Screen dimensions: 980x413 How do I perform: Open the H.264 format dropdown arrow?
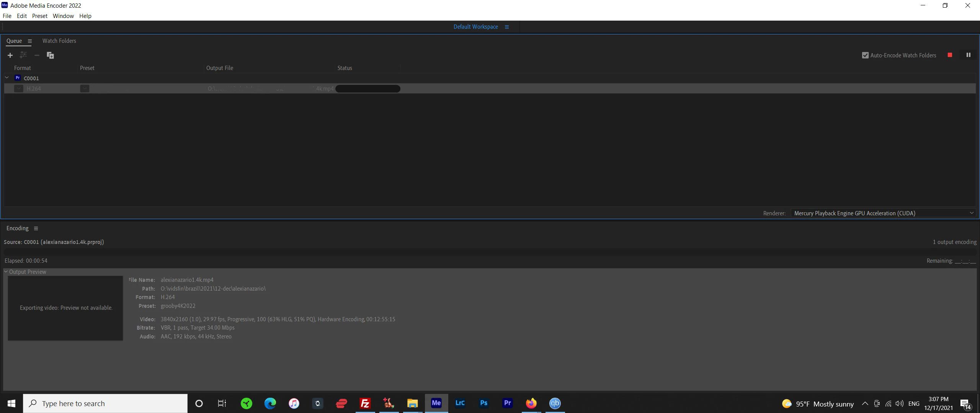18,89
